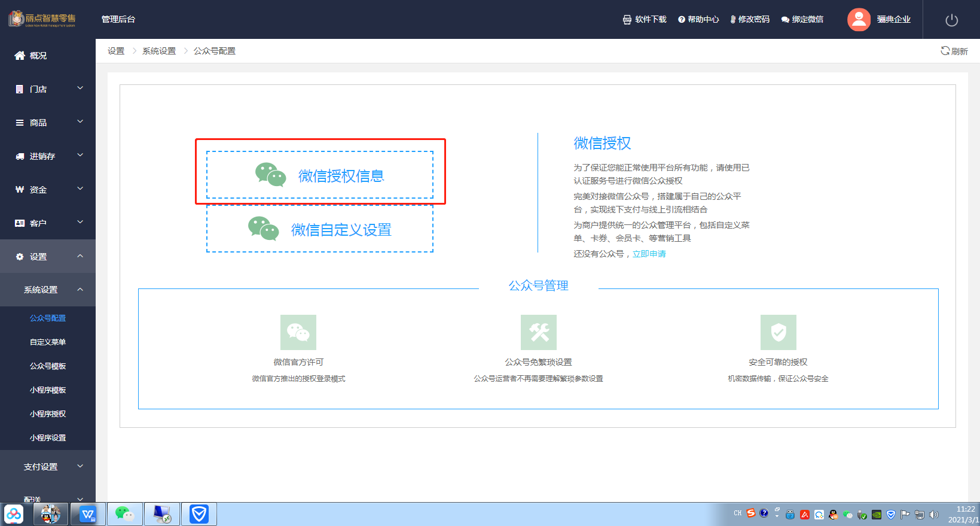Expand the 客户 menu chevron
This screenshot has width=980, height=526.
[80, 223]
